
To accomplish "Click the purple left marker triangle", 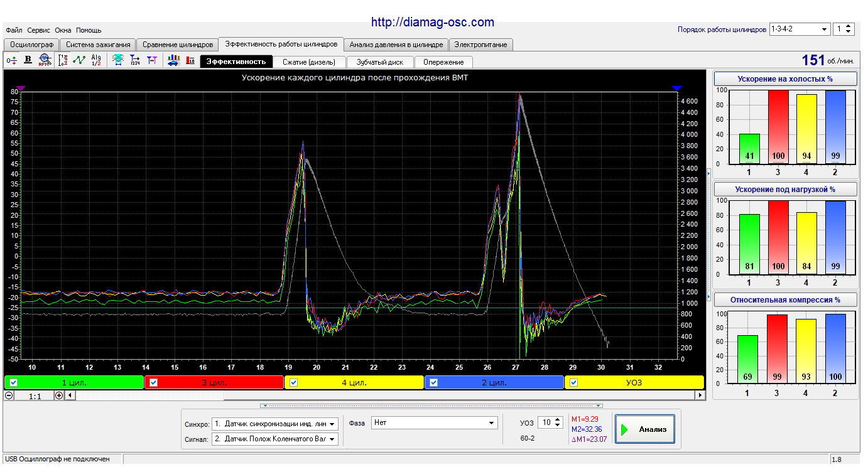I will pyautogui.click(x=20, y=89).
